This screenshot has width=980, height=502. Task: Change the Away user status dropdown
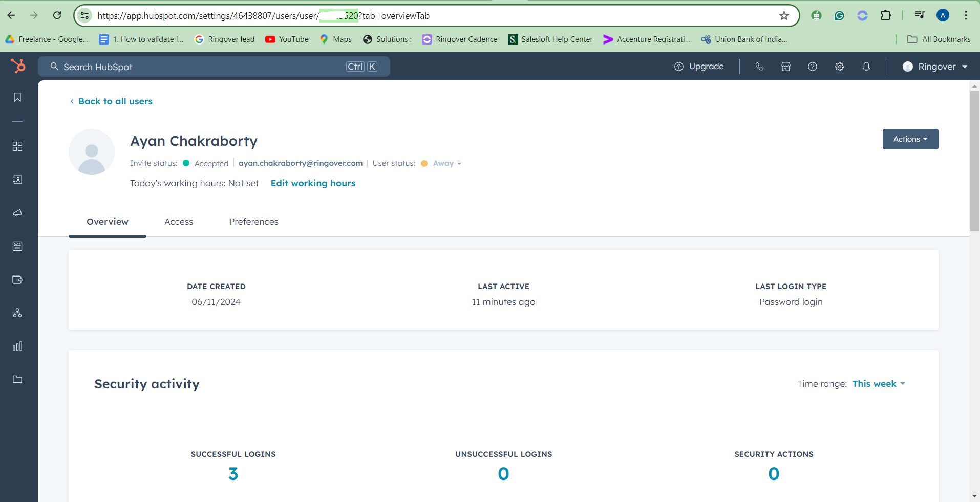tap(447, 163)
